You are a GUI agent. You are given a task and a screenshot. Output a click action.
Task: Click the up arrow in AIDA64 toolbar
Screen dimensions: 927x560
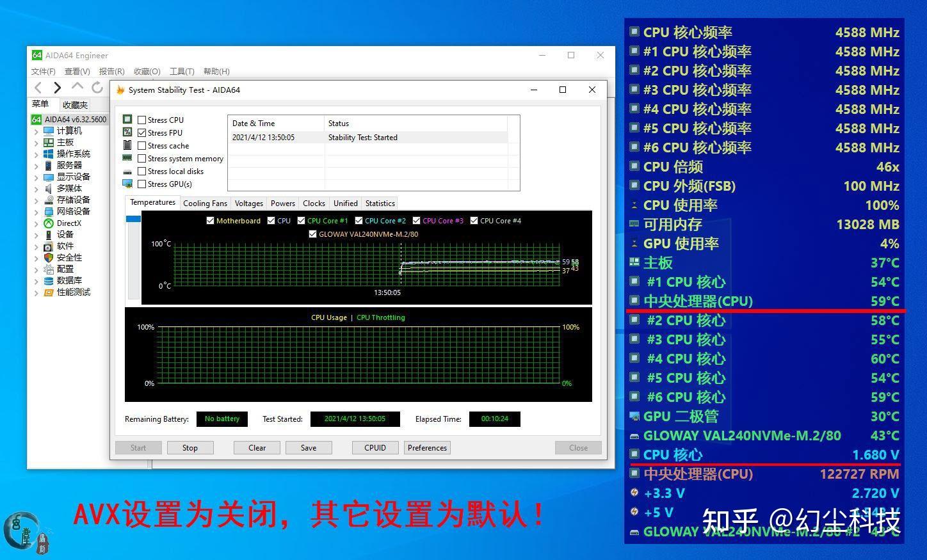(77, 86)
